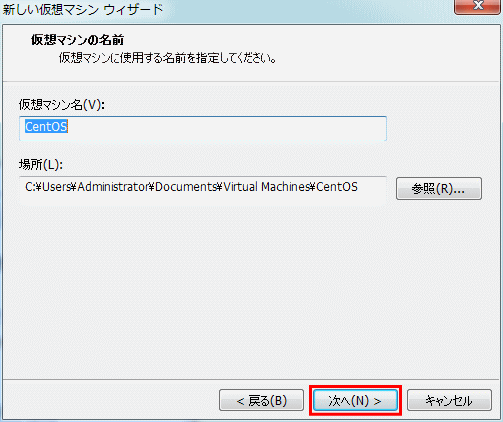
Task: Click the 仮想マシンに使用する名前を指定してください description text
Action: coord(167,58)
